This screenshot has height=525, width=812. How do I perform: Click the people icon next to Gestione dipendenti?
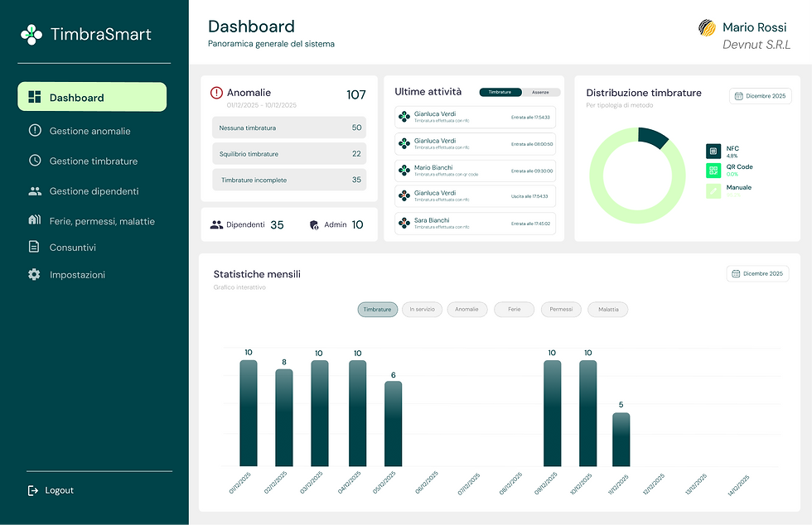click(33, 190)
